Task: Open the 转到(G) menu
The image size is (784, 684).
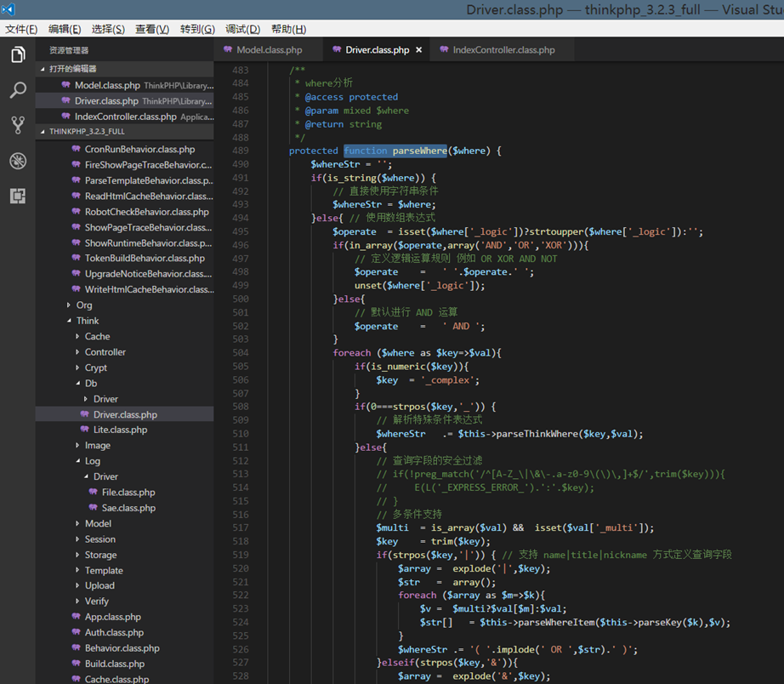Action: click(197, 29)
